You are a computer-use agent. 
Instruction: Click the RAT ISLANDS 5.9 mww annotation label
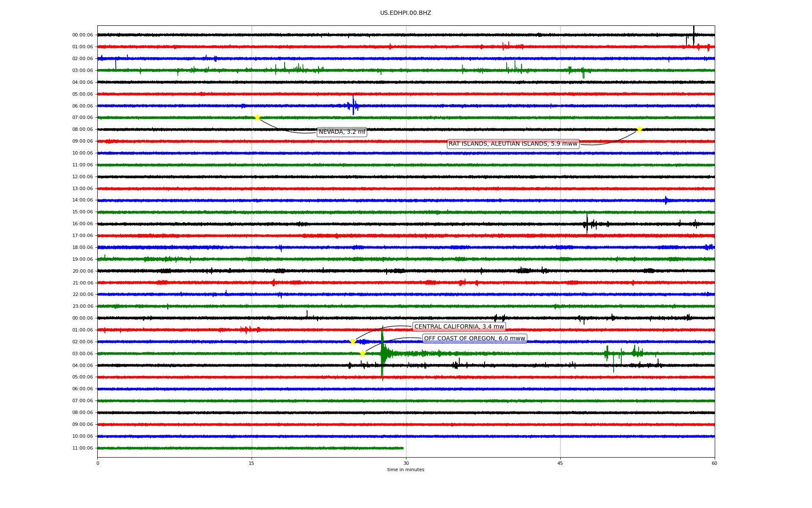pos(513,144)
